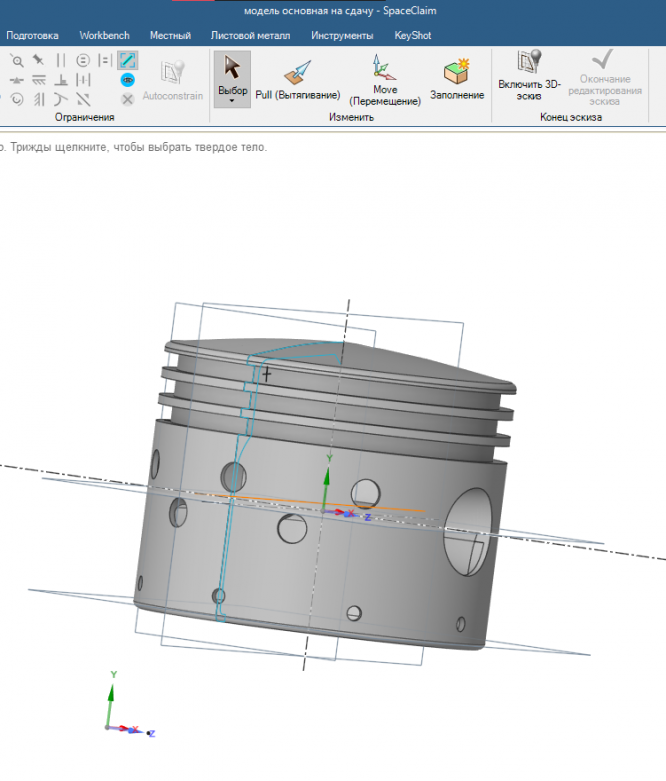Click the Horizontal hatch-lines constraint icon
This screenshot has width=666, height=781.
pyautogui.click(x=38, y=80)
